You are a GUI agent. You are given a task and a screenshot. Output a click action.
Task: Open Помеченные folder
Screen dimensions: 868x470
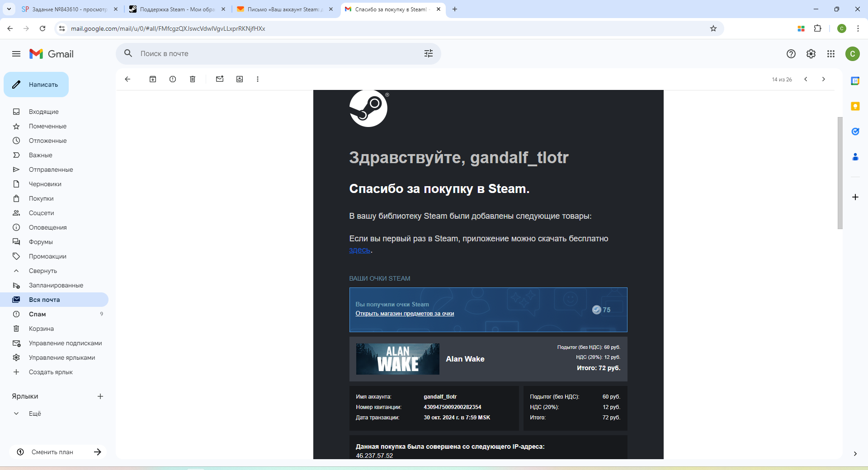click(x=54, y=126)
